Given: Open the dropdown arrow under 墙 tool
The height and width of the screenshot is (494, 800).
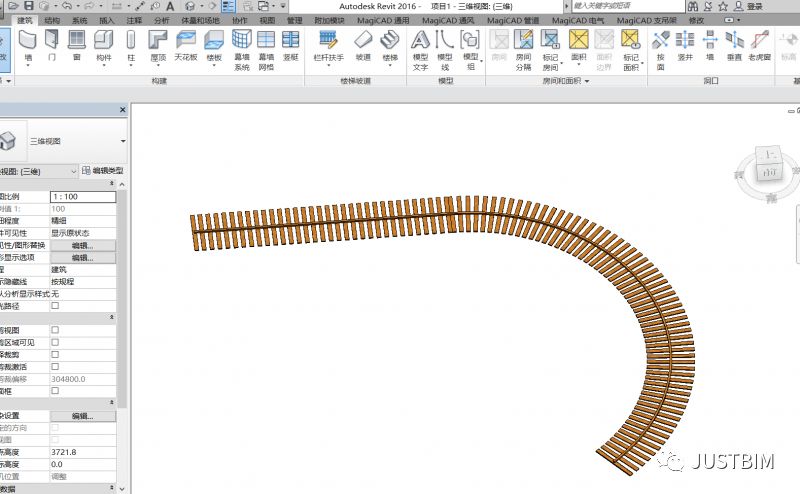Looking at the screenshot, I should click(x=28, y=66).
